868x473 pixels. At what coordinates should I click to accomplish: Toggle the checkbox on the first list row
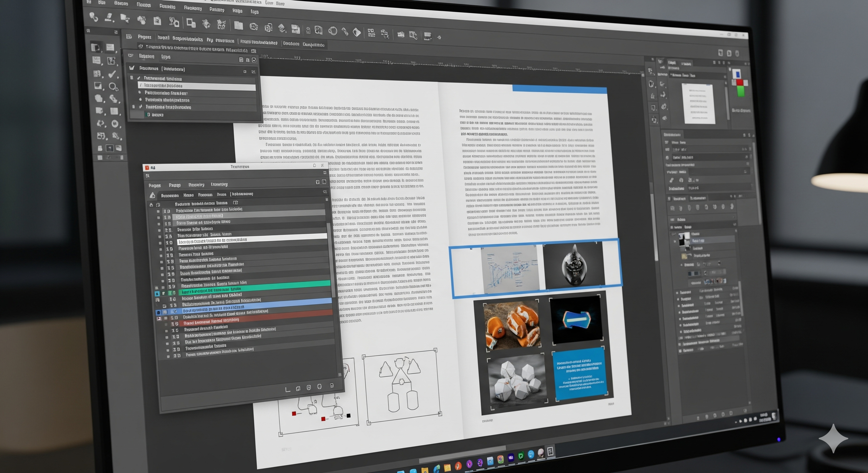pos(158,212)
